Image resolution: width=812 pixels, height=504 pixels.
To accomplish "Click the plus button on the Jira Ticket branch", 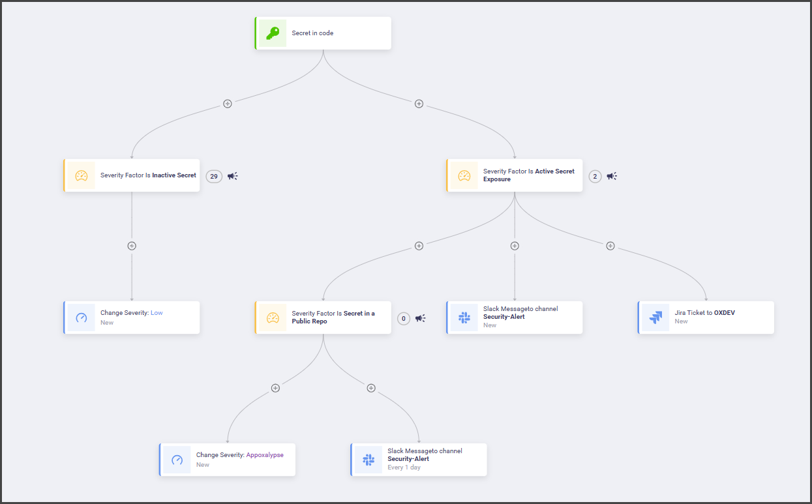I will [610, 246].
